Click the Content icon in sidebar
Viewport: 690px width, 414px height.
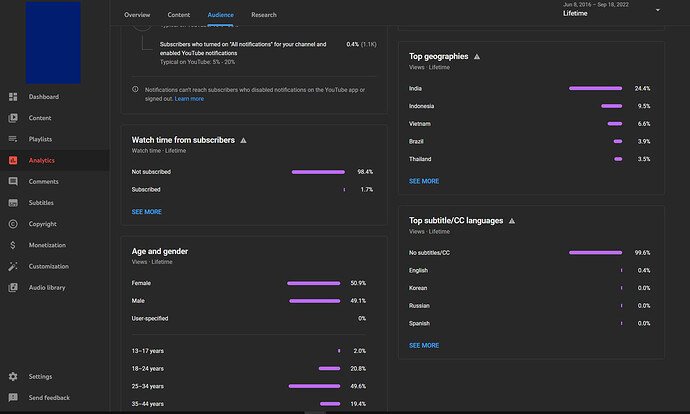coord(13,118)
